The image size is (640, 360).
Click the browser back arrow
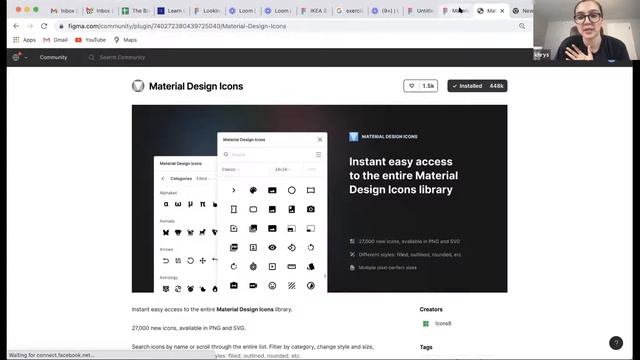16,26
